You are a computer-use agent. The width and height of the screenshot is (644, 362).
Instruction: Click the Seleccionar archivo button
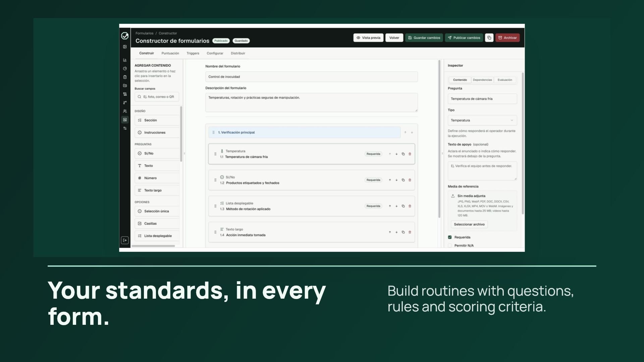469,225
